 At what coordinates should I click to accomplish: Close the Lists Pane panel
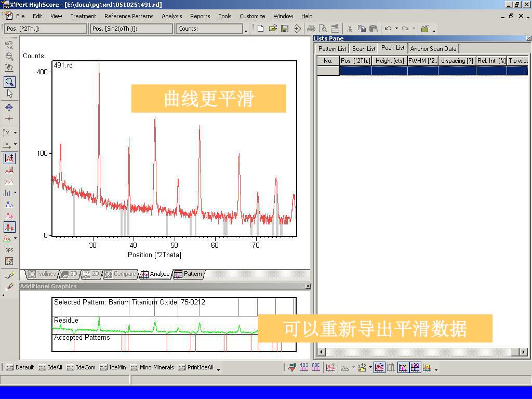click(528, 38)
